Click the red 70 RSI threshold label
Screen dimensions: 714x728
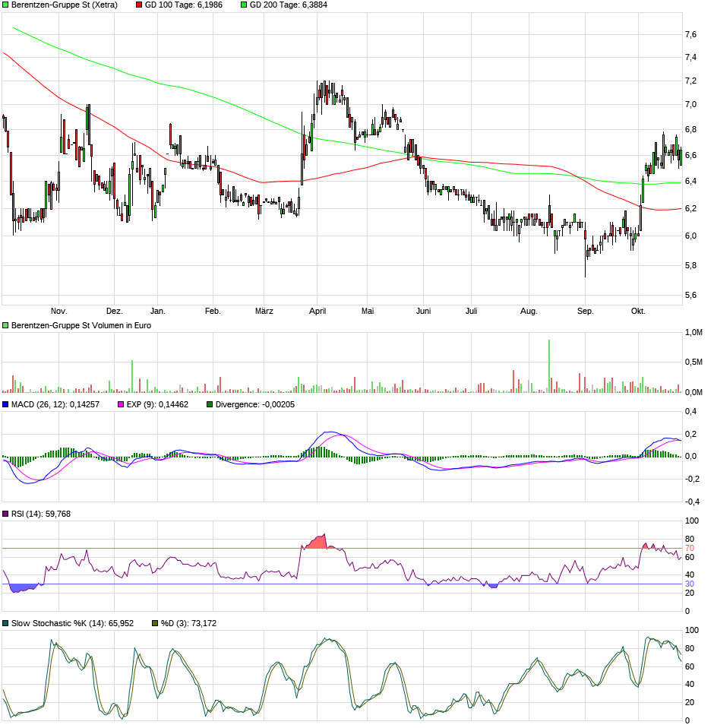690,549
